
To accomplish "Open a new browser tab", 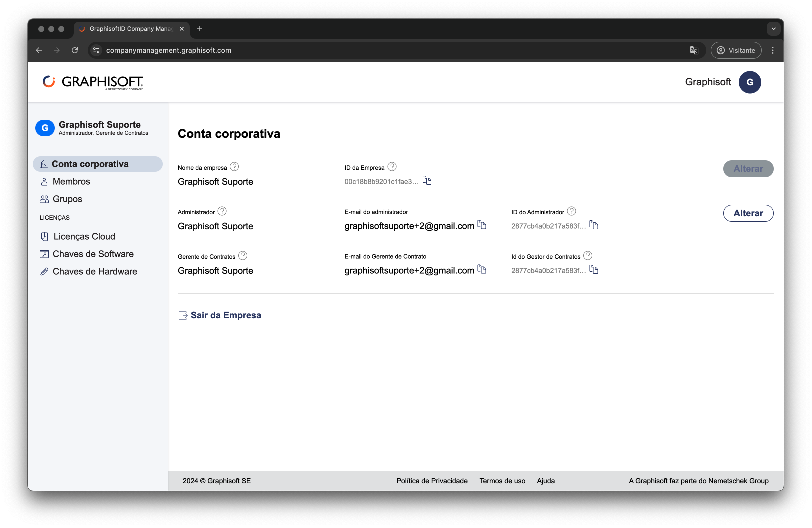I will 200,29.
